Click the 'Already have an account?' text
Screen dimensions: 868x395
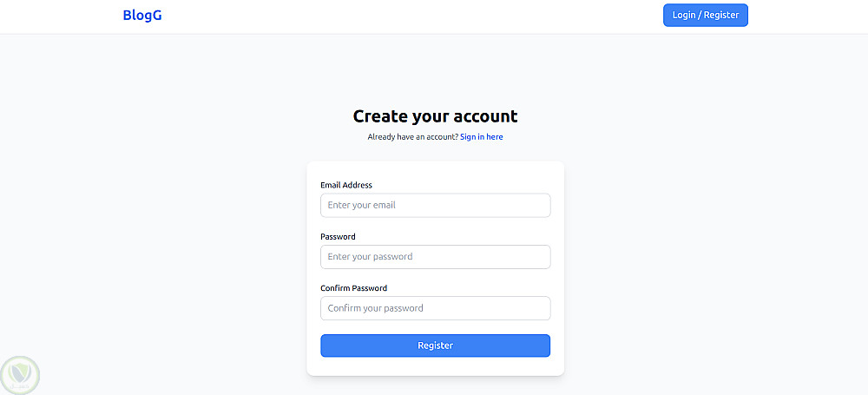412,137
